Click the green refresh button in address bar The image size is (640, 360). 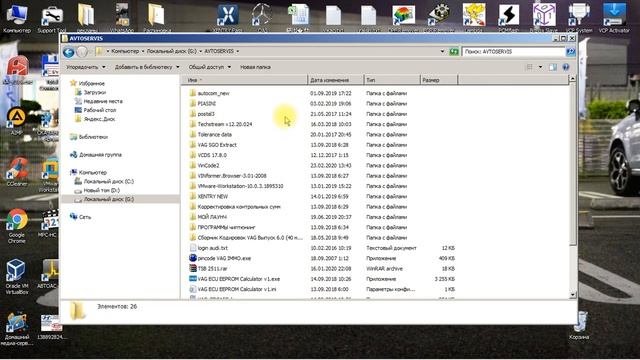click(x=453, y=51)
